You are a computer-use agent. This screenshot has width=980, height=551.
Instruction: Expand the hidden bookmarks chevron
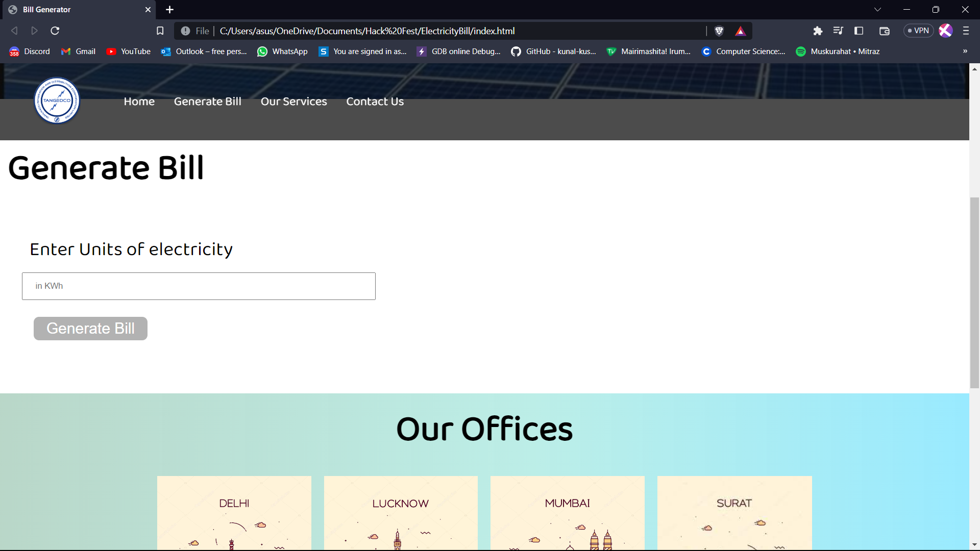tap(965, 51)
